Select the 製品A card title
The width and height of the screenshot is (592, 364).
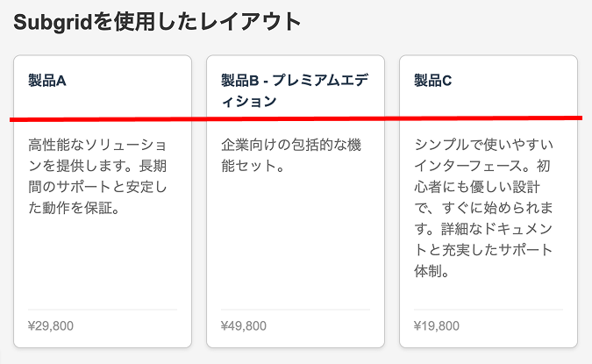[x=47, y=81]
